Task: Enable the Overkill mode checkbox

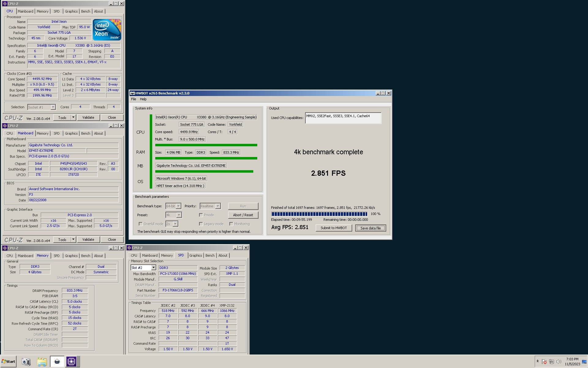Action: tap(141, 224)
